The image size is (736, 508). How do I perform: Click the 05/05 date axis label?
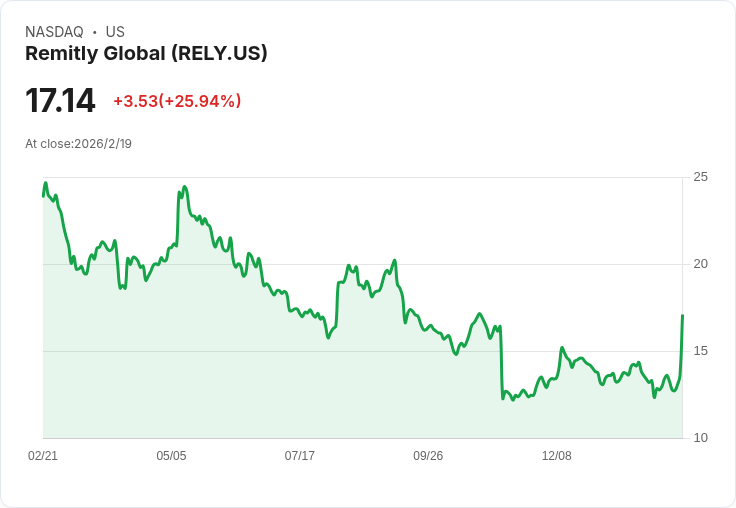click(171, 456)
